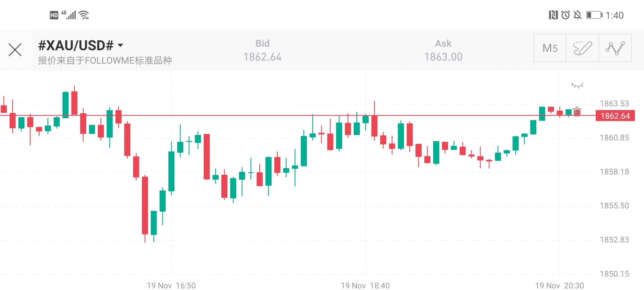This screenshot has width=644, height=290.
Task: Open the drawing tools pencil icon
Action: coord(582,48)
